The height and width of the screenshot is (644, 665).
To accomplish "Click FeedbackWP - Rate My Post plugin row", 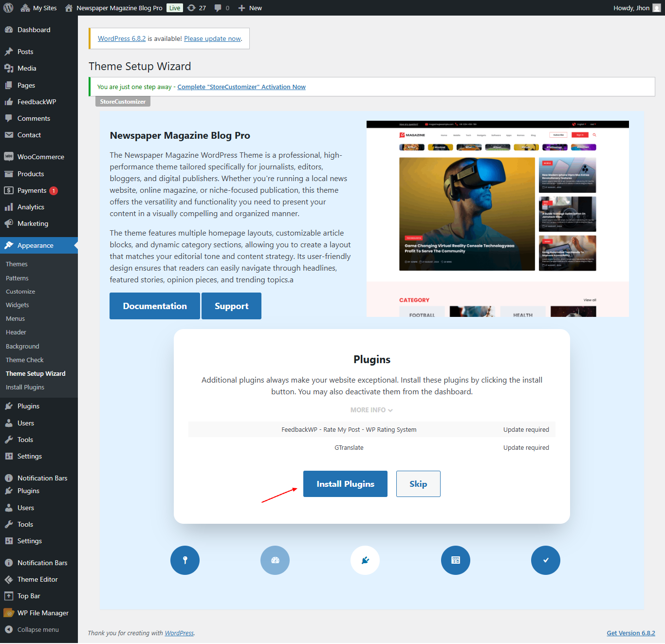I will 371,429.
